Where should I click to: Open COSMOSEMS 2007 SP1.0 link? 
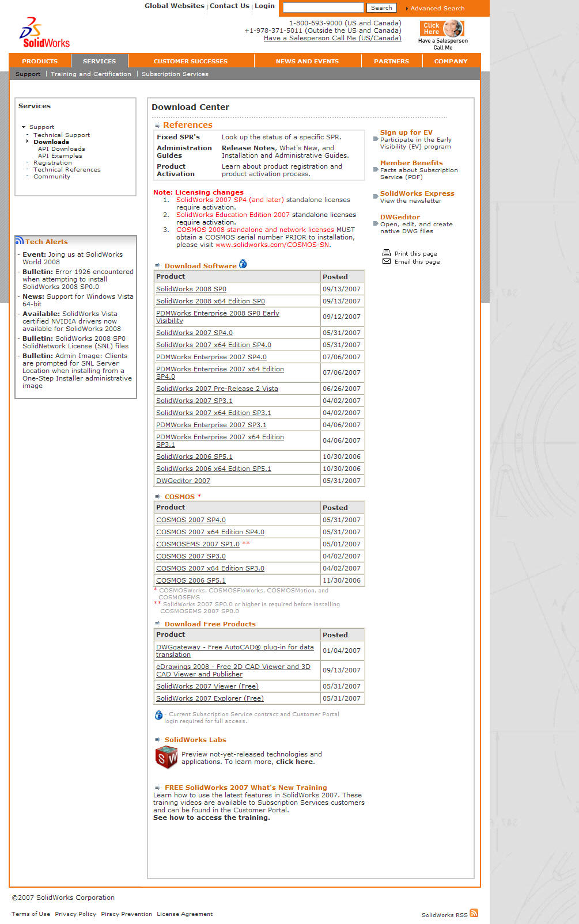(x=198, y=544)
